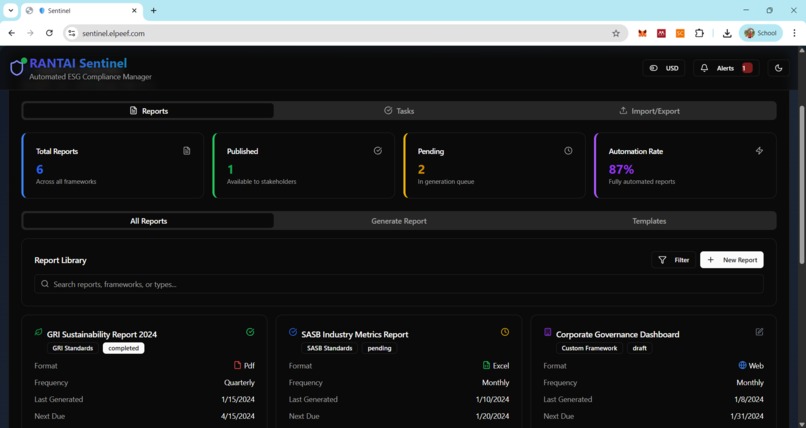This screenshot has width=806, height=428.
Task: Go back in browser
Action: [x=12, y=33]
